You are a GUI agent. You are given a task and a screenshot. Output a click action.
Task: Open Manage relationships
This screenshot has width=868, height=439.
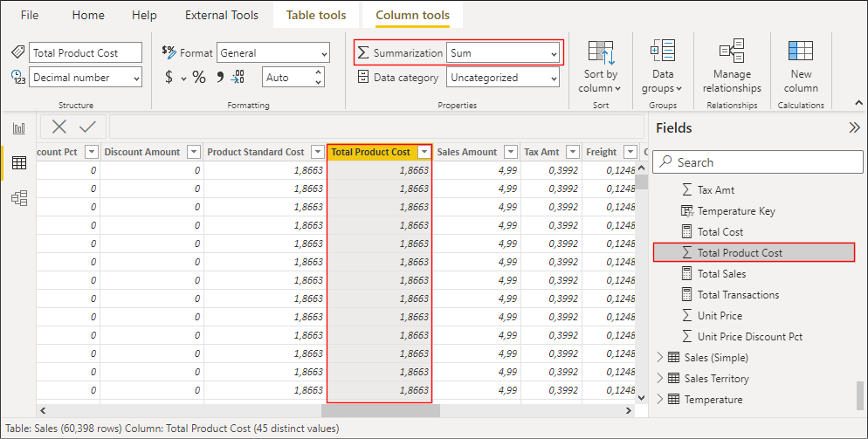pos(732,67)
